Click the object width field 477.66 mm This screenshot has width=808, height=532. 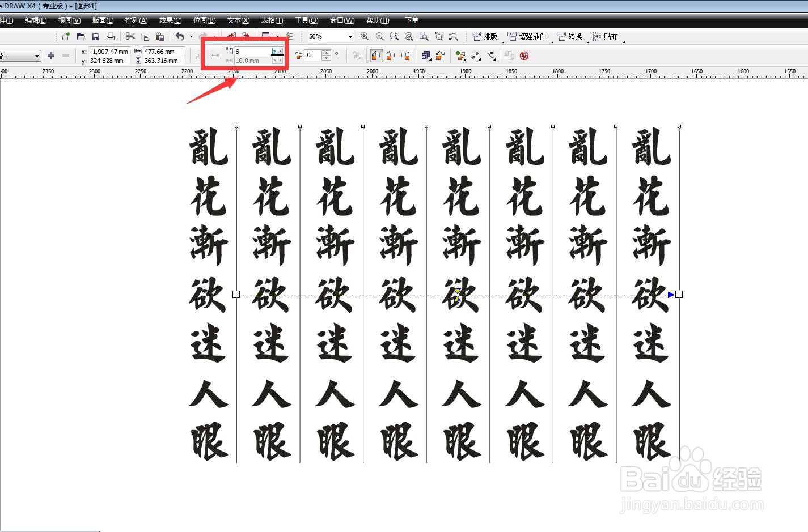pyautogui.click(x=163, y=51)
